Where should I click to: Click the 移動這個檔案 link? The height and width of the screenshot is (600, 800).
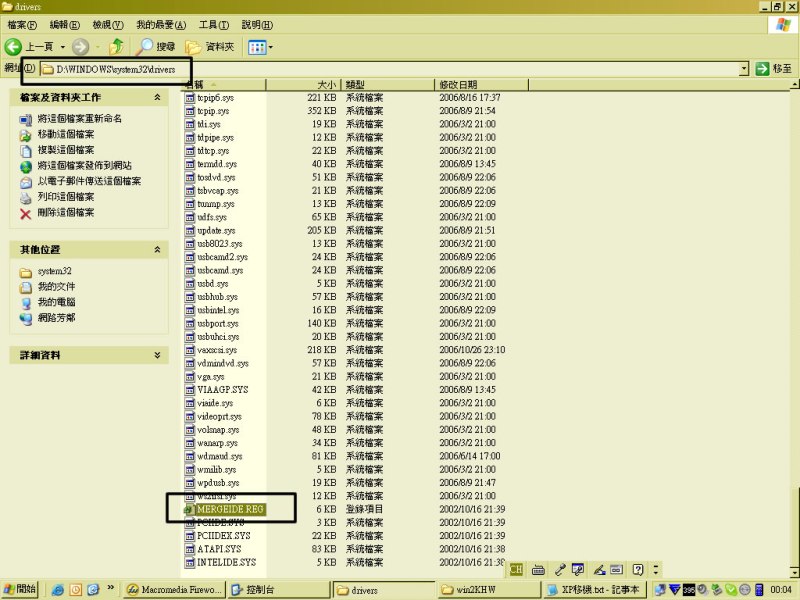pyautogui.click(x=66, y=135)
